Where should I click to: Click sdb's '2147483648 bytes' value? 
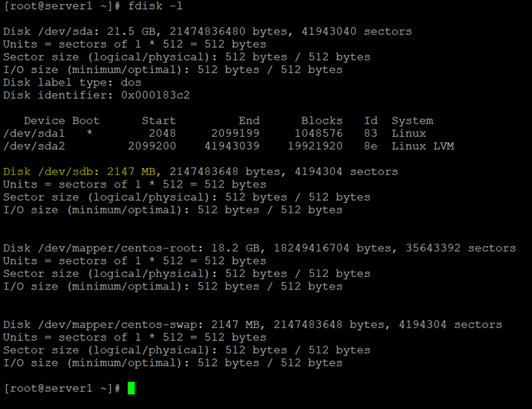[225, 172]
